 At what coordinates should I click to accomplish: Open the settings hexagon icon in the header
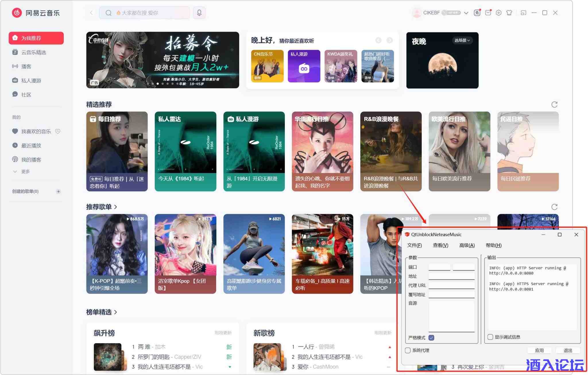coord(498,13)
